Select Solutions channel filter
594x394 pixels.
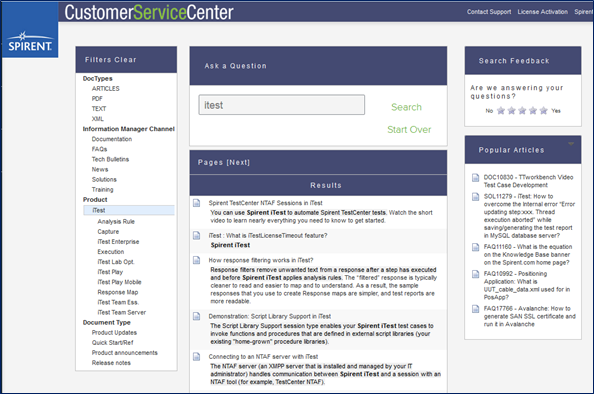(104, 180)
